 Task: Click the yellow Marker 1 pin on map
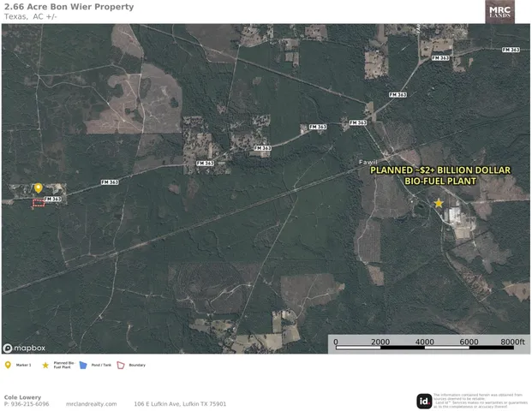point(38,188)
